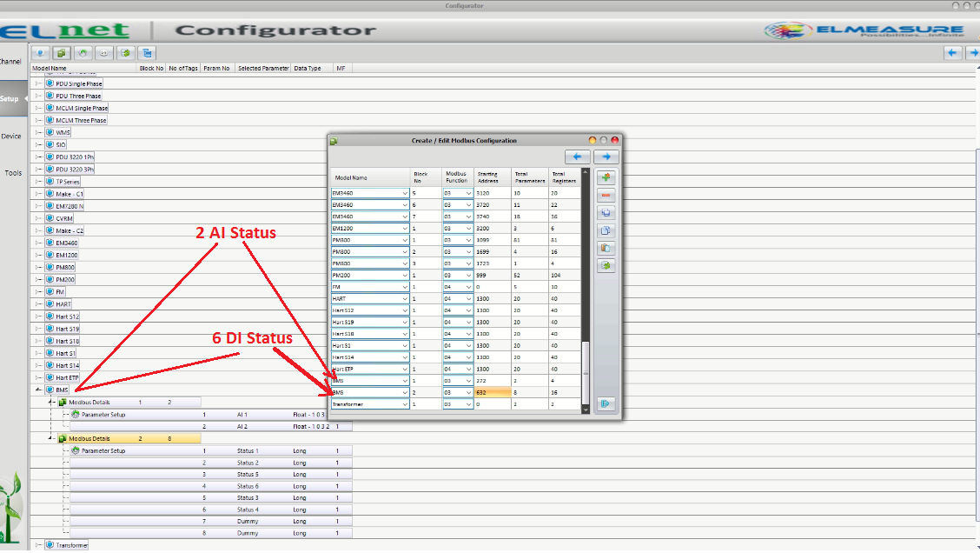Click the device icon beside HART tree node
This screenshot has height=553, width=980.
pos(50,304)
